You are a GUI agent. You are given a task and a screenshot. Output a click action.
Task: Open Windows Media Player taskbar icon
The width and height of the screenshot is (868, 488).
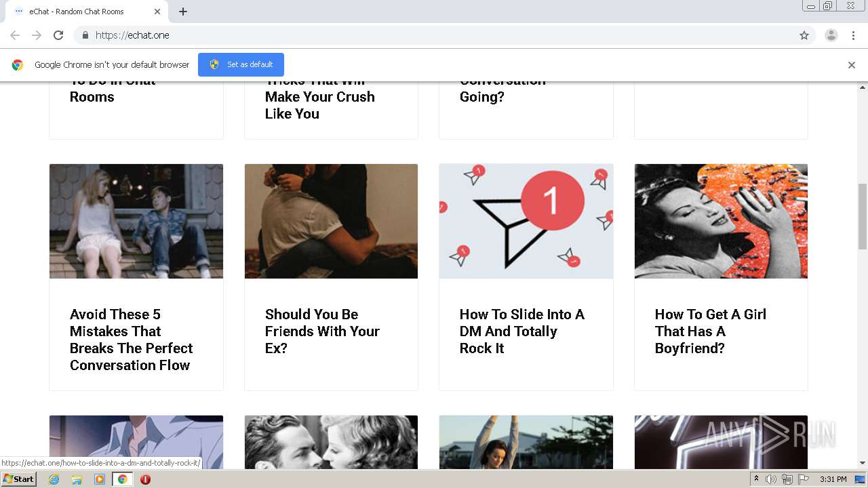(100, 479)
